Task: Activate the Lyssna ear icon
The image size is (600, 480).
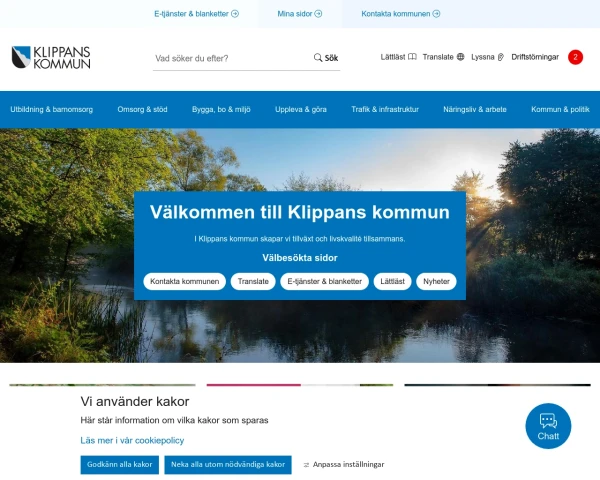Action: (x=501, y=57)
